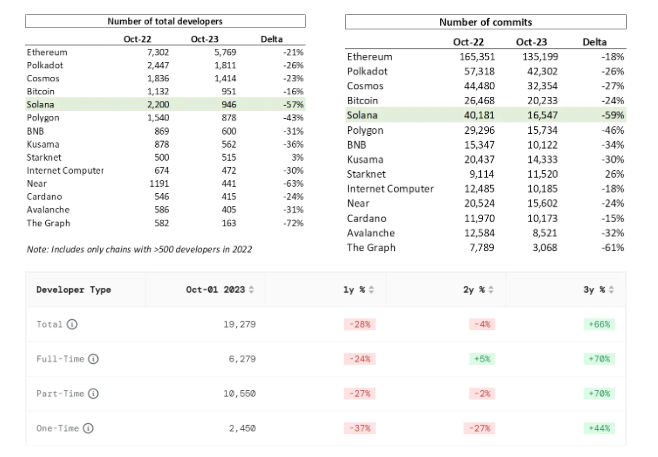
Task: Click the Number of total developers title
Action: coord(166,21)
